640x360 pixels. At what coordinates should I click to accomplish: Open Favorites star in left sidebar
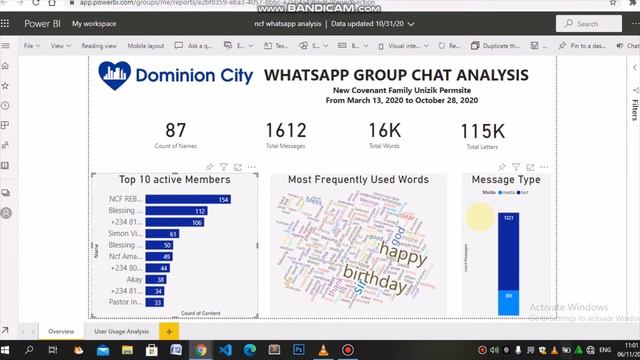point(5,86)
